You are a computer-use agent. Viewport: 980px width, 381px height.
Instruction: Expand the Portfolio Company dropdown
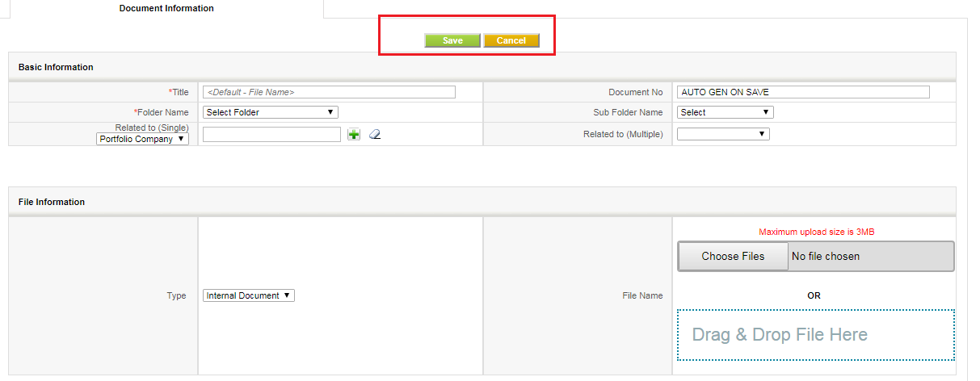142,139
